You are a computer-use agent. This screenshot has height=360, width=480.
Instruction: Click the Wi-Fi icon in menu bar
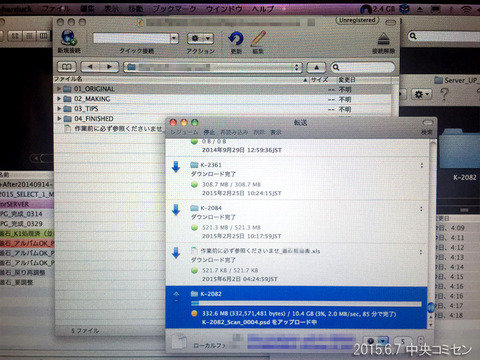466,9
